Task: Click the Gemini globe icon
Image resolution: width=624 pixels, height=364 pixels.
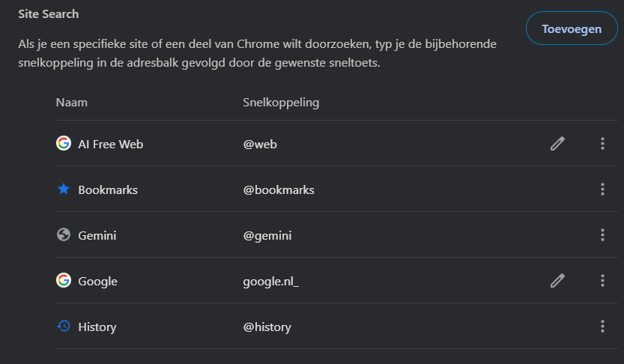Action: point(64,234)
